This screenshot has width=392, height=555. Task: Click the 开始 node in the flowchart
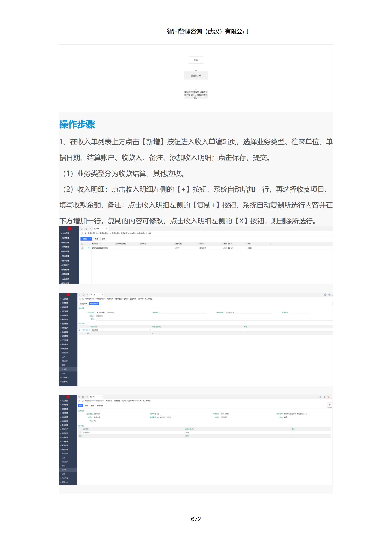[x=196, y=60]
